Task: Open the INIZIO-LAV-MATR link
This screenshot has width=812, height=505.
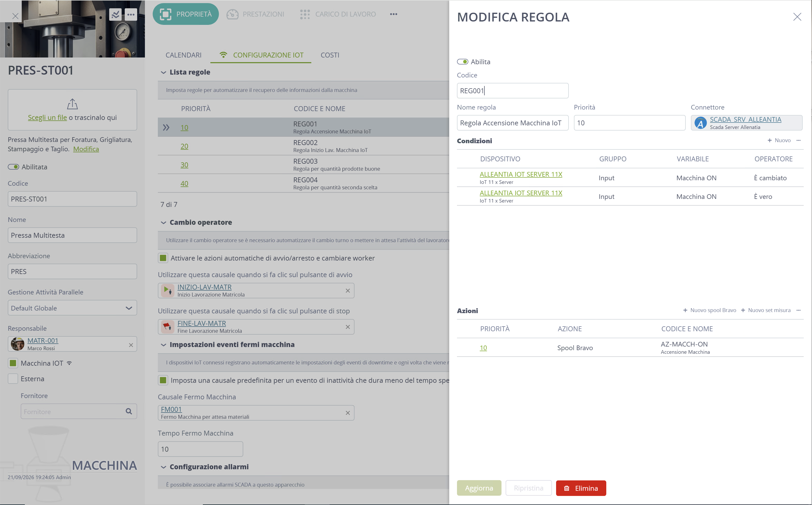Action: point(205,287)
